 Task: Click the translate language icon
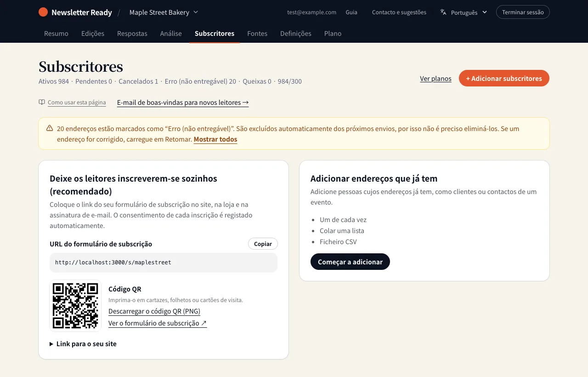443,12
